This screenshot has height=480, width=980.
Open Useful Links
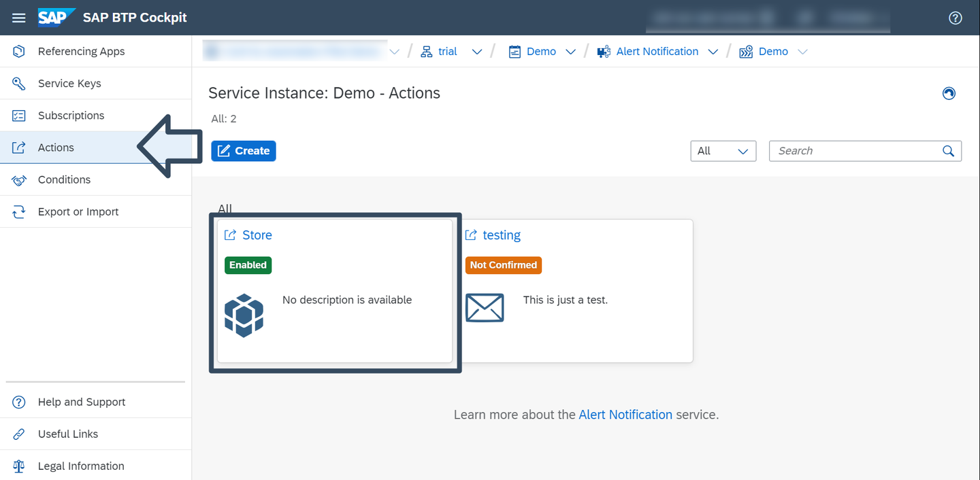(x=95, y=434)
